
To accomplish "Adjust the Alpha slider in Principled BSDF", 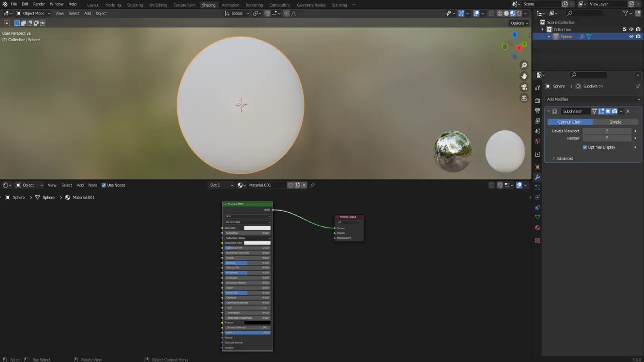I will coord(247,332).
